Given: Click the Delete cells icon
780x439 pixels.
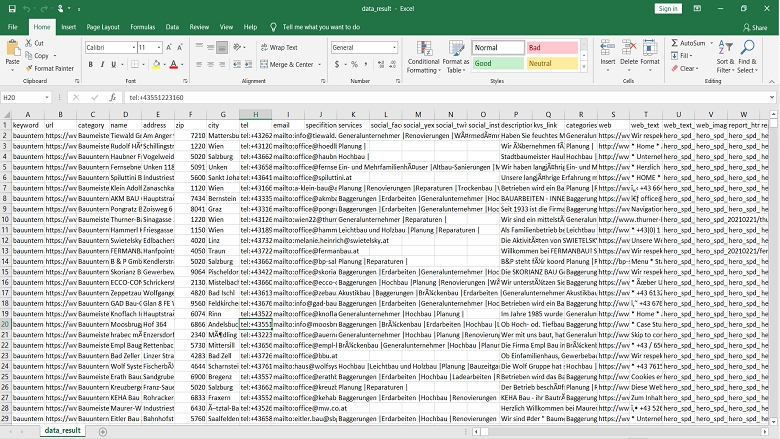Looking at the screenshot, I should (x=629, y=48).
